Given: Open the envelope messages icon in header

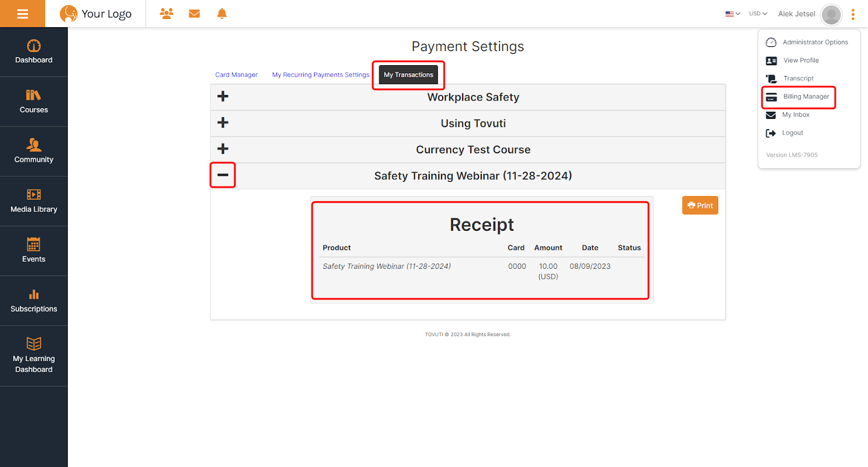Looking at the screenshot, I should (x=194, y=14).
